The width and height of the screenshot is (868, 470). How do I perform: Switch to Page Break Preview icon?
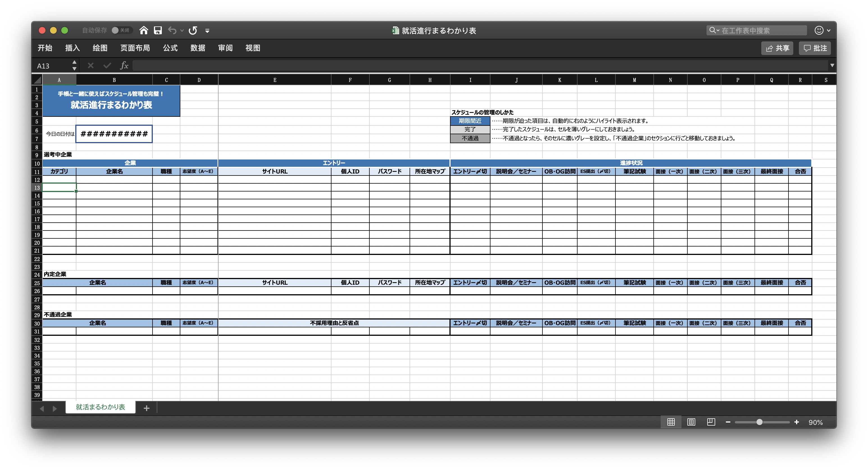click(x=711, y=422)
